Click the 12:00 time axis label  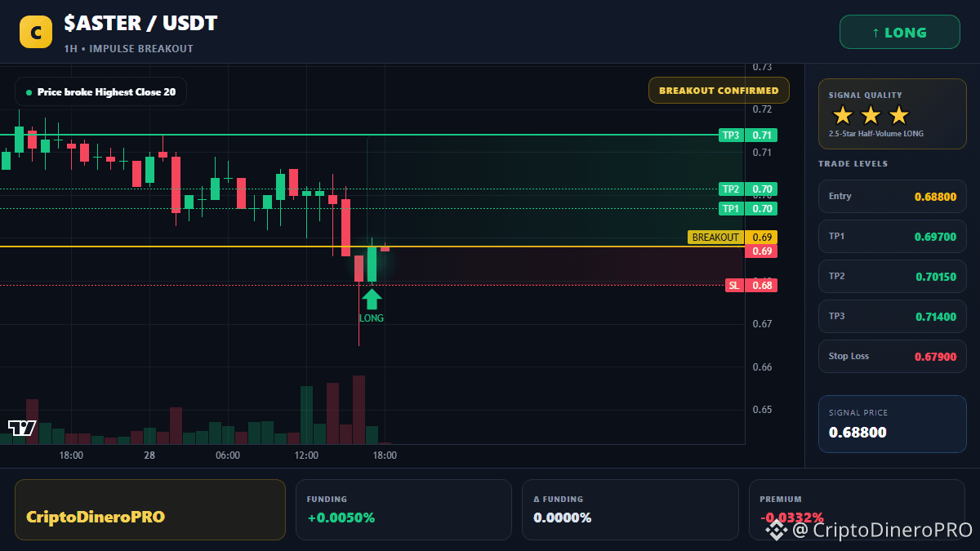click(306, 455)
